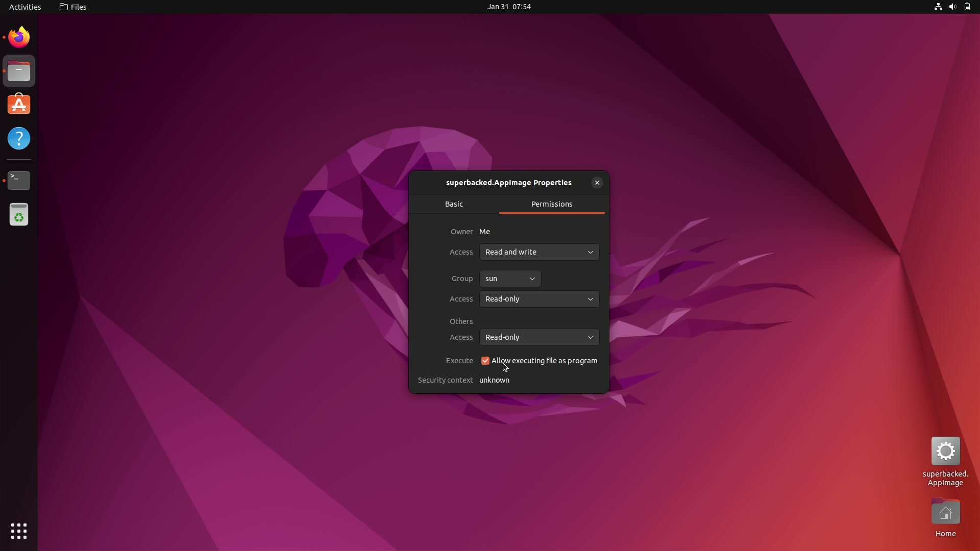Toggle Allow executing file as program

(x=485, y=361)
